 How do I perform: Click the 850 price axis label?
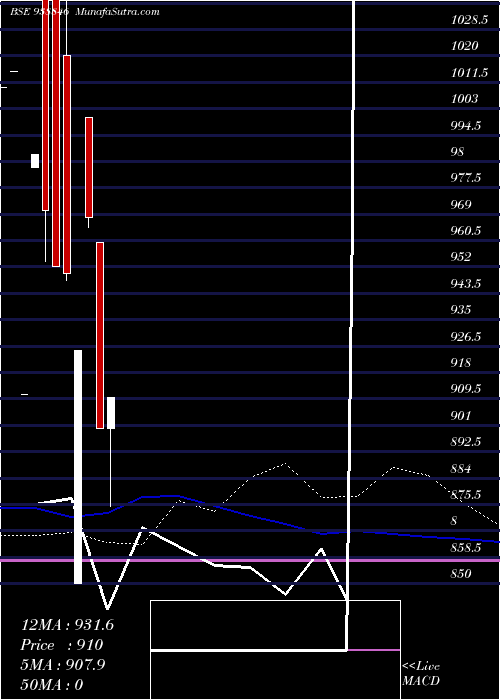[461, 574]
